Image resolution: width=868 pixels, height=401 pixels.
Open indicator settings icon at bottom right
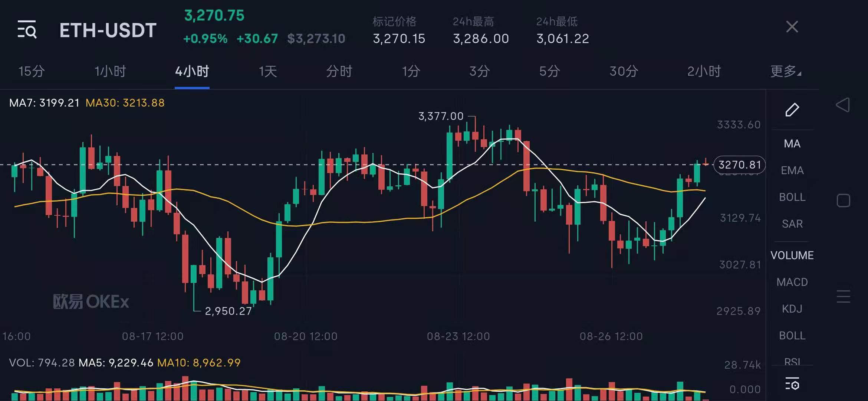[x=792, y=384]
